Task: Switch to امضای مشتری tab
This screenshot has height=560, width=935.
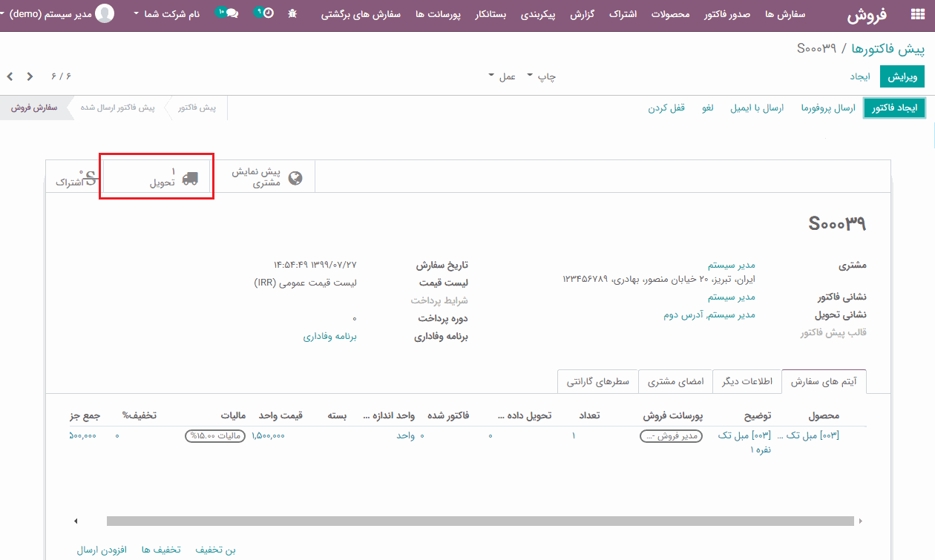Action: click(x=675, y=381)
